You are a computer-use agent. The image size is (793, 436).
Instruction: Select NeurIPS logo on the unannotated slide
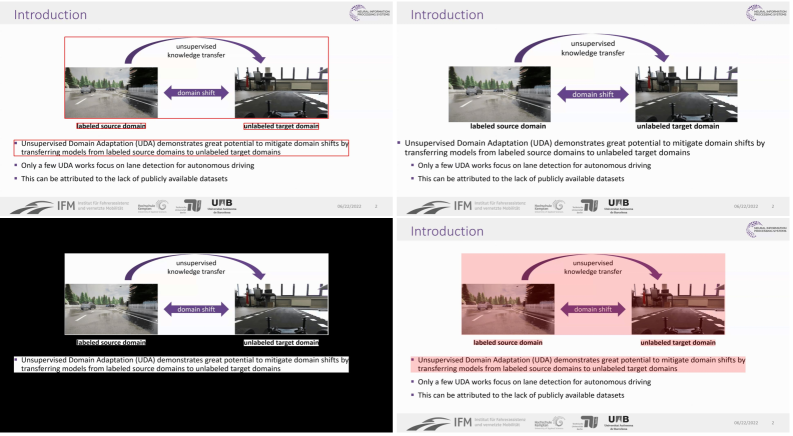pos(767,13)
